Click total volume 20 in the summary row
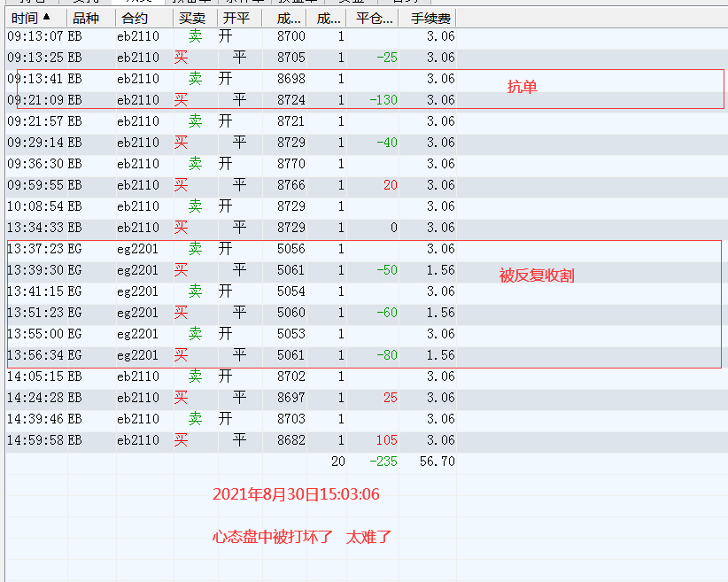The width and height of the screenshot is (728, 582). pos(338,462)
